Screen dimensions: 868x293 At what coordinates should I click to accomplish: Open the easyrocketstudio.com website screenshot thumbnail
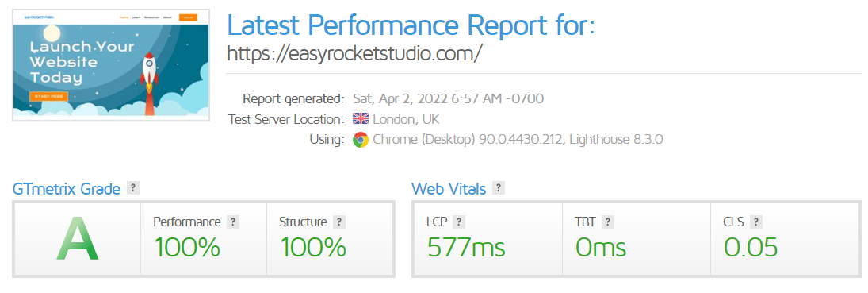pos(111,65)
